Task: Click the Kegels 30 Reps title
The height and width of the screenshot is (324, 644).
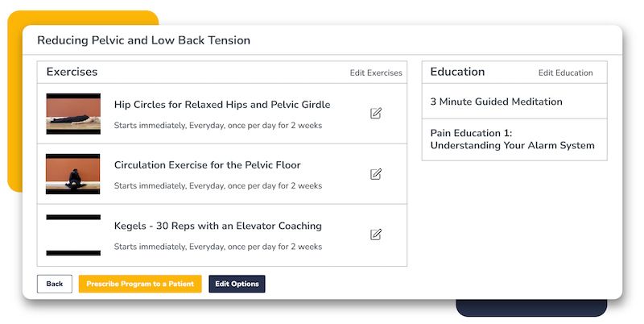Action: pos(218,226)
